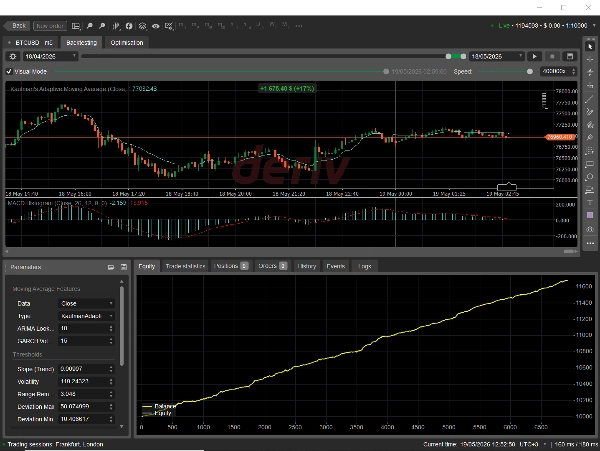Click the chart settings icon beside the eye

point(169,26)
